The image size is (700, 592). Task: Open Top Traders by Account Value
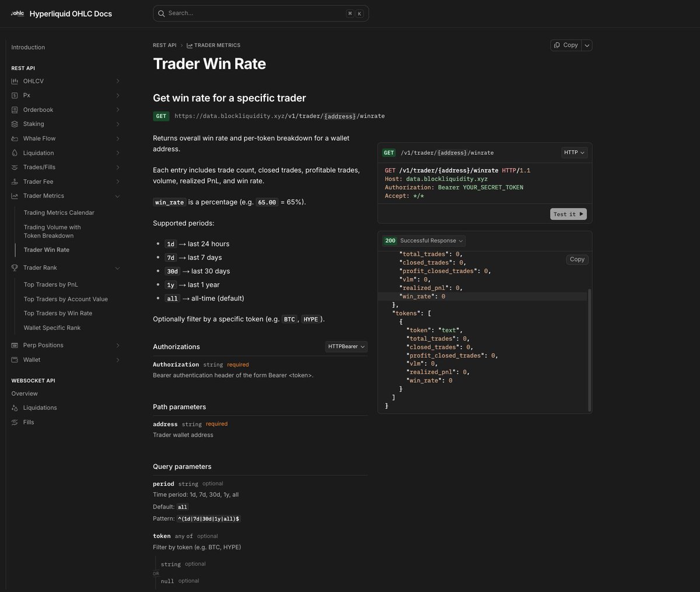pos(66,299)
